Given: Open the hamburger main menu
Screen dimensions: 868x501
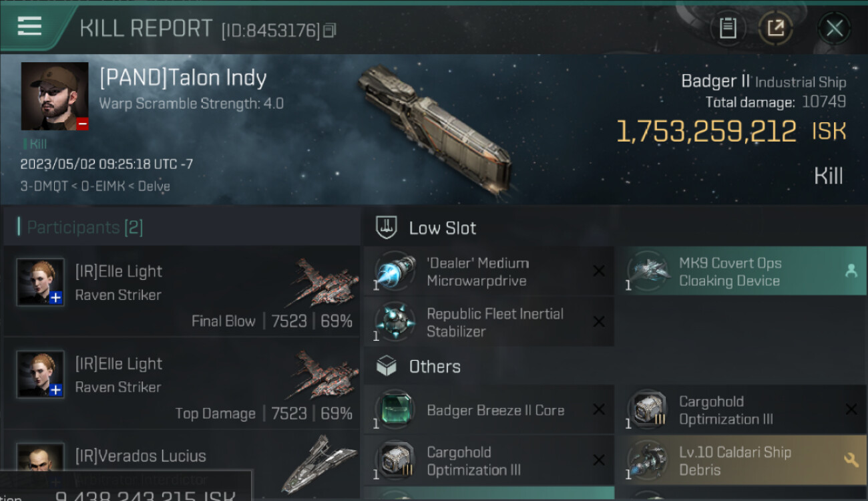Looking at the screenshot, I should pos(29,27).
